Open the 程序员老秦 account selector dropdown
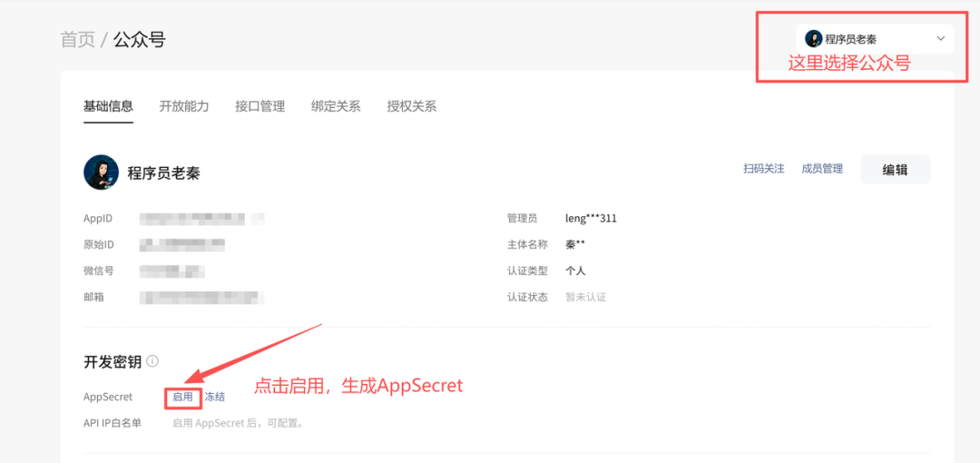 point(875,39)
